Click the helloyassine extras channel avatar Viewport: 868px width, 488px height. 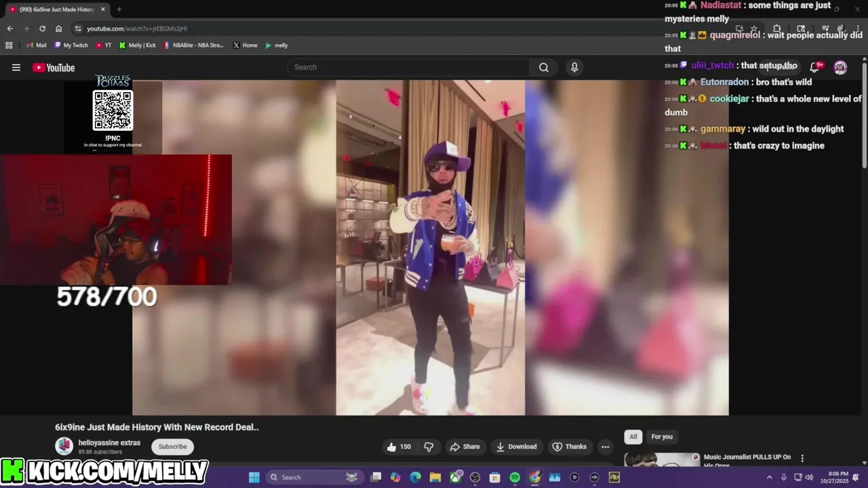[x=64, y=446]
